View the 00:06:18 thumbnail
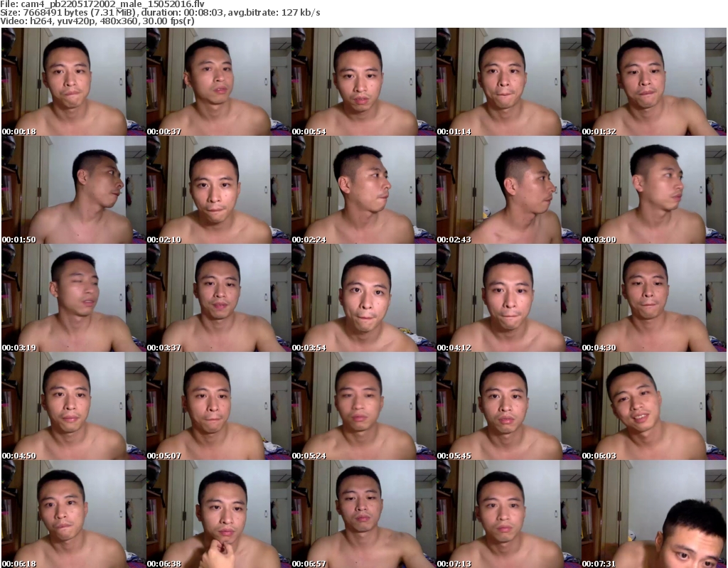Image resolution: width=728 pixels, height=568 pixels. (74, 514)
